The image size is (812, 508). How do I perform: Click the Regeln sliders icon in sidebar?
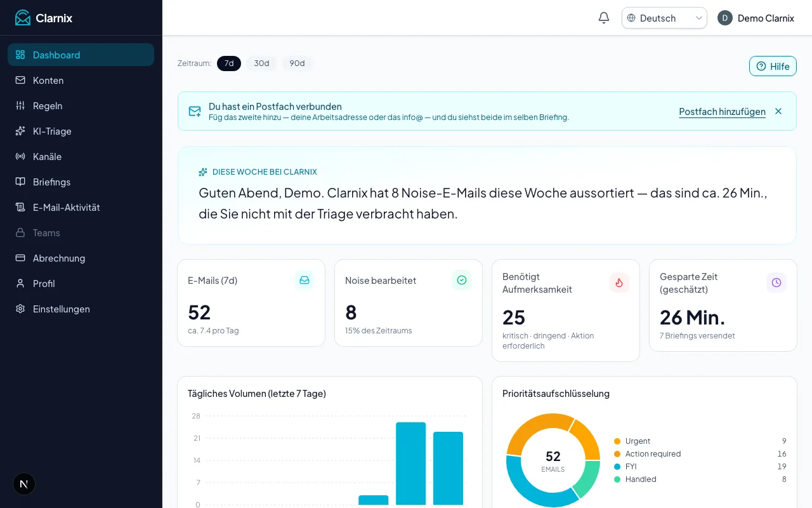(20, 105)
